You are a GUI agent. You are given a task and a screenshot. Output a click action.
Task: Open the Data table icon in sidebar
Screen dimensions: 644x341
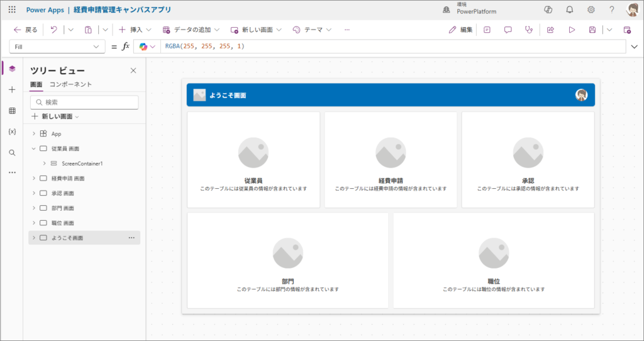pyautogui.click(x=12, y=111)
